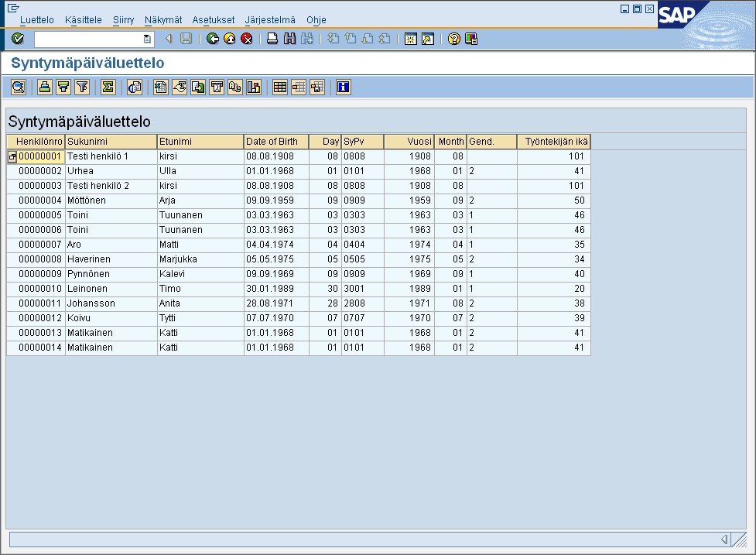
Task: Click the personnel number 00000001 cell
Action: 40,156
